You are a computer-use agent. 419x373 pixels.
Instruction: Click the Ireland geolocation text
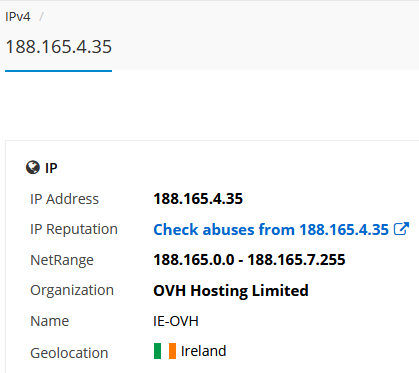point(203,351)
